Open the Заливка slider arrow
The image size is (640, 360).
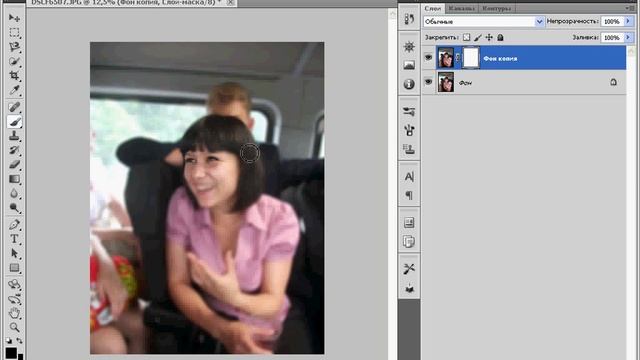pyautogui.click(x=629, y=38)
